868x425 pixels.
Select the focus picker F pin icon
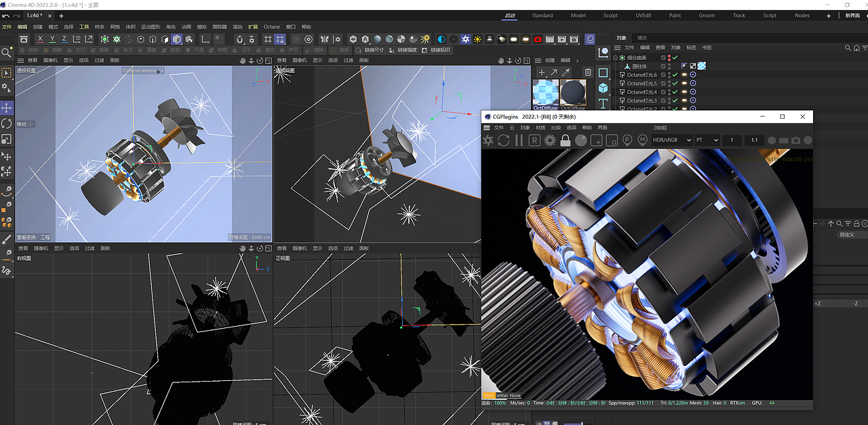pyautogui.click(x=627, y=140)
